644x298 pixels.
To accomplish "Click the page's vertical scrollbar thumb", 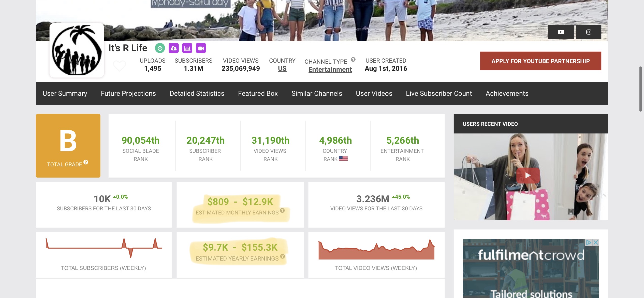I will click(x=640, y=89).
